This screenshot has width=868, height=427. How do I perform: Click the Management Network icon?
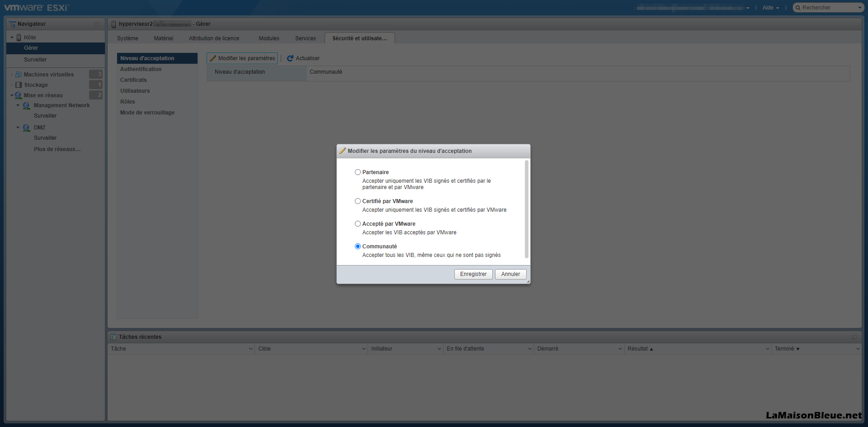[27, 105]
